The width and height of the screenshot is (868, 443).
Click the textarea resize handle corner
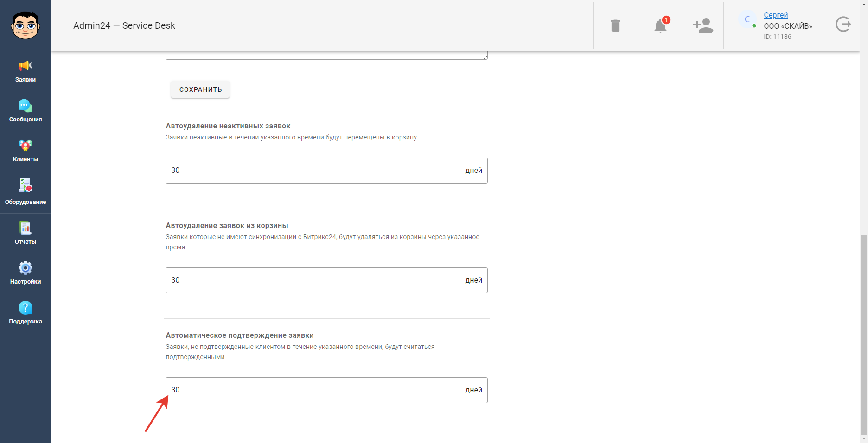pyautogui.click(x=485, y=57)
